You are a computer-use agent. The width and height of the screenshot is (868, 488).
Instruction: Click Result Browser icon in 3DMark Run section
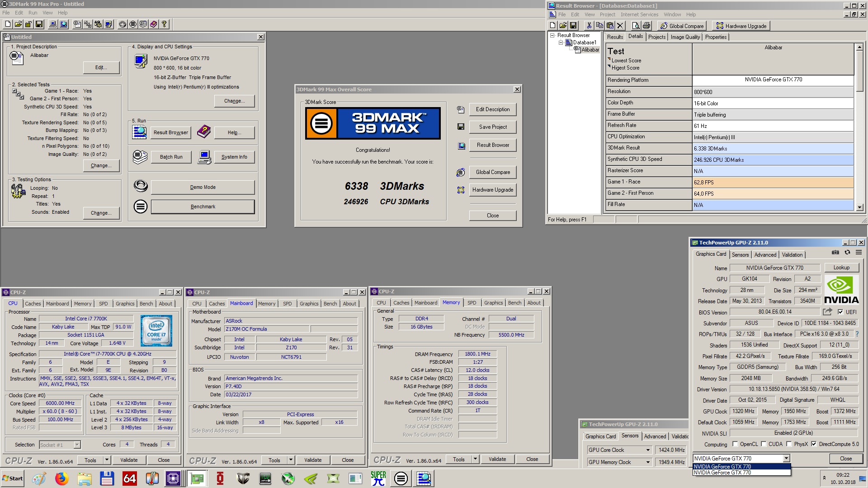(139, 132)
